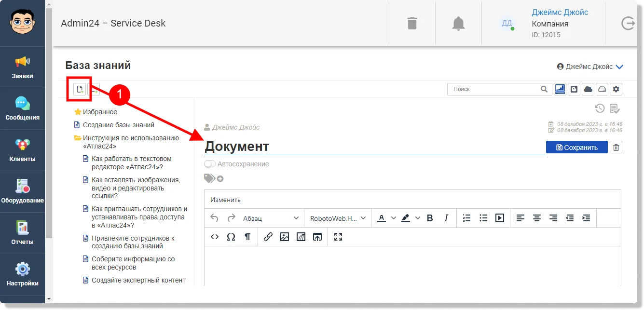The height and width of the screenshot is (310, 644).
Task: Open the trash icon in header
Action: (412, 23)
